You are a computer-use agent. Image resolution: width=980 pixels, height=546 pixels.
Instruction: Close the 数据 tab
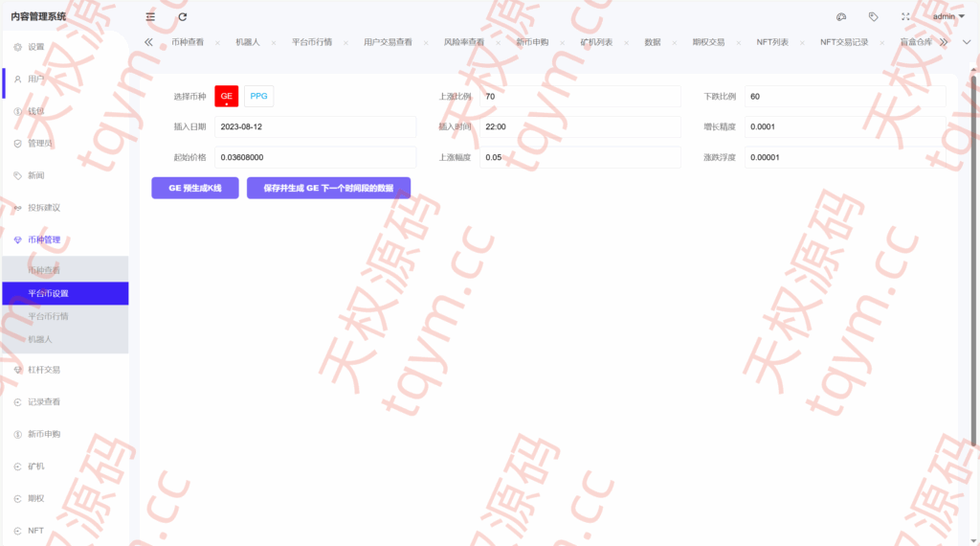click(x=675, y=43)
